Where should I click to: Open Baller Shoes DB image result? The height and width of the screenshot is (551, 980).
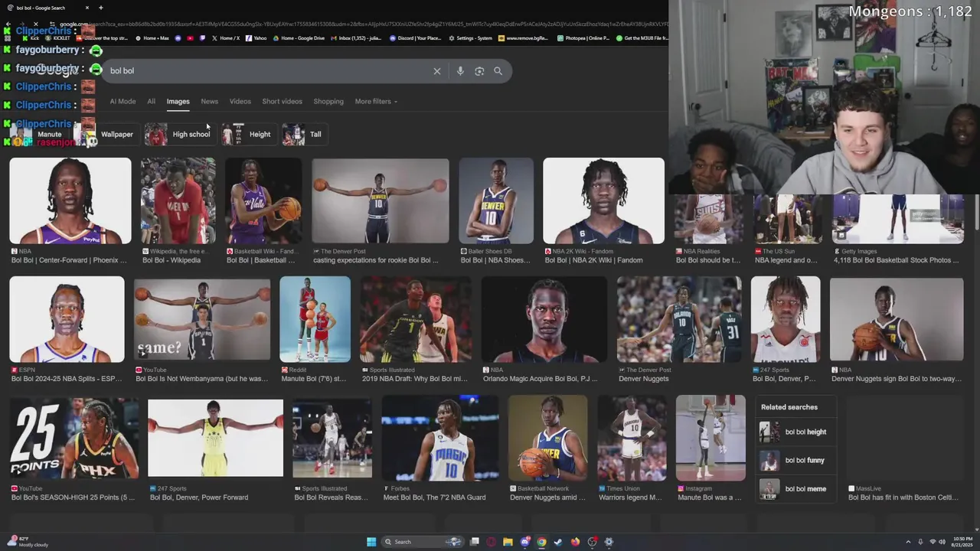(496, 201)
